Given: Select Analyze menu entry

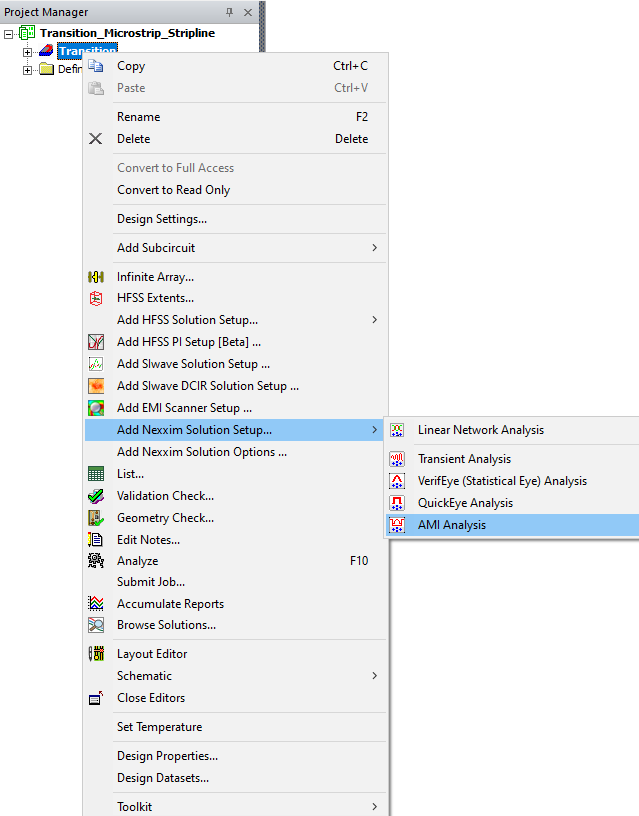Looking at the screenshot, I should click(x=235, y=560).
